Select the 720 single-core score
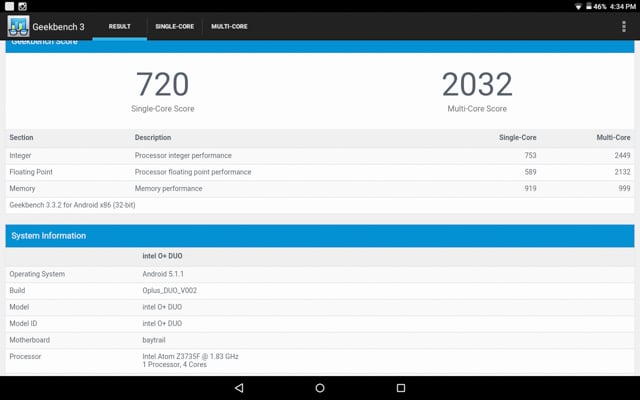 pos(162,84)
